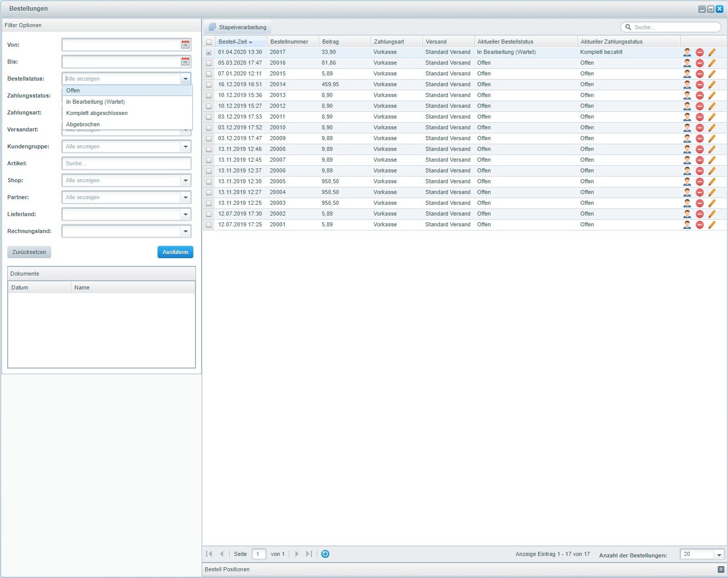Image resolution: width=728 pixels, height=578 pixels.
Task: Open customer icon for order 20014
Action: 687,85
